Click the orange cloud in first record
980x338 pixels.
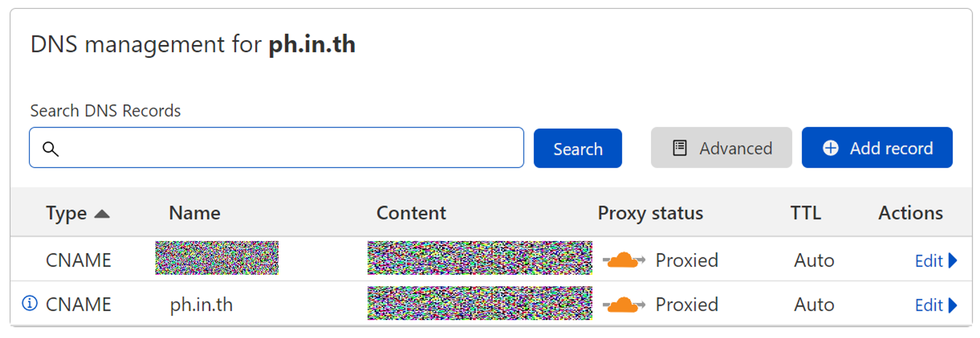(623, 260)
